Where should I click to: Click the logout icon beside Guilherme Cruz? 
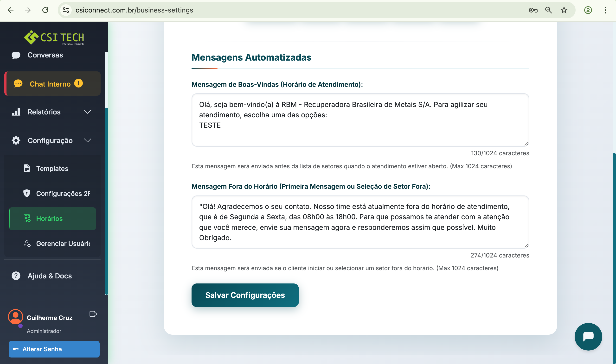click(x=93, y=314)
